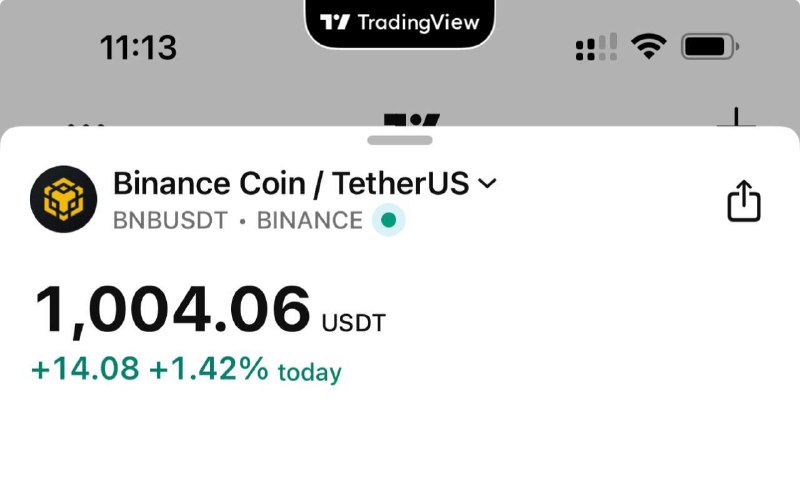Tap the TradingView logo behind the sheet
The height and width of the screenshot is (479, 800).
click(411, 119)
